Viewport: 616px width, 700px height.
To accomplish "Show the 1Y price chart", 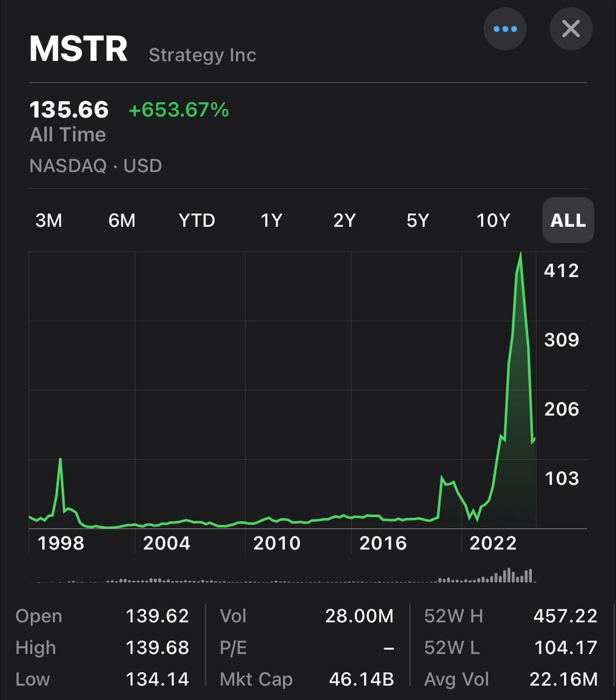I will click(271, 220).
